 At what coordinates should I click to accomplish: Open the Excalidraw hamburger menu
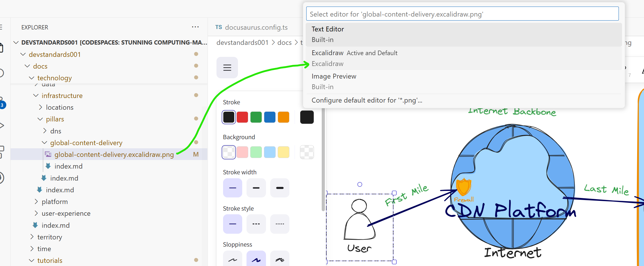[x=227, y=68]
